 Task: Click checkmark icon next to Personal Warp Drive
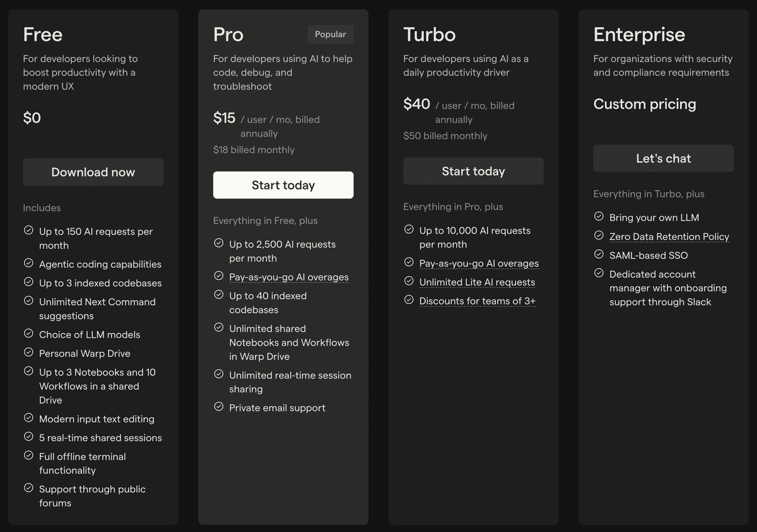28,352
